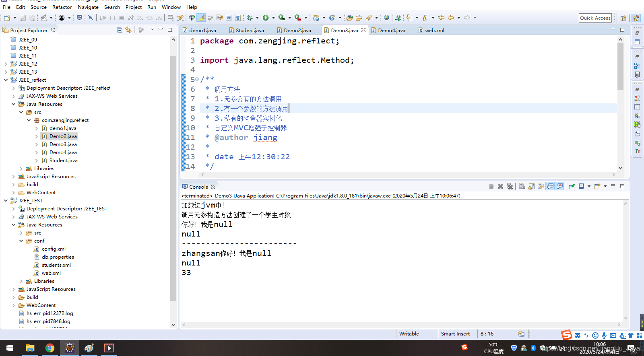Toggle Show Console on Standard Error change
The width and height of the screenshot is (644, 356).
pos(559,186)
